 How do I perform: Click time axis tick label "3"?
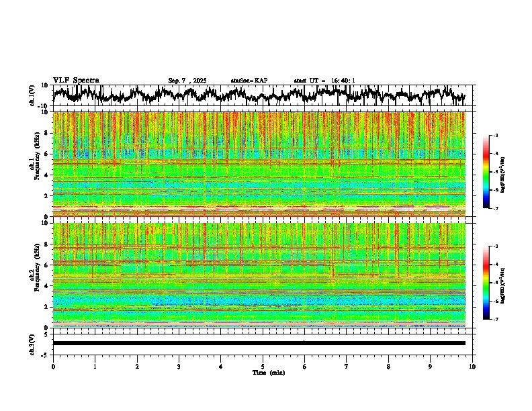click(x=179, y=367)
